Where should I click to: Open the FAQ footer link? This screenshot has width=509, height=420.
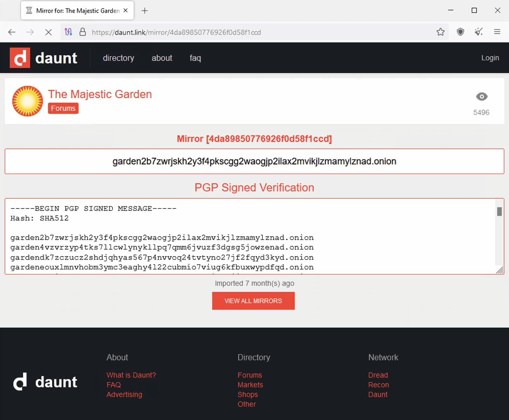[114, 385]
